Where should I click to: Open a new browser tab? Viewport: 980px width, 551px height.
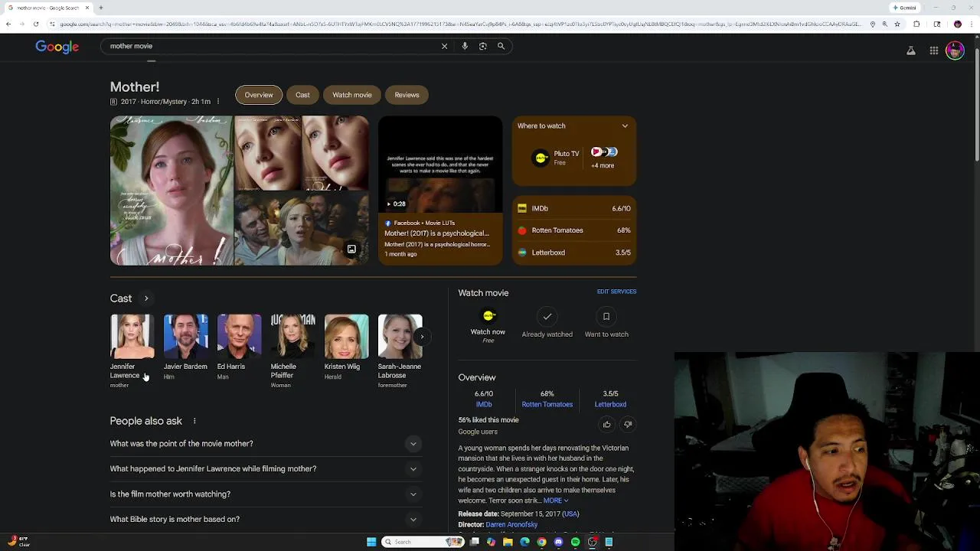(101, 8)
